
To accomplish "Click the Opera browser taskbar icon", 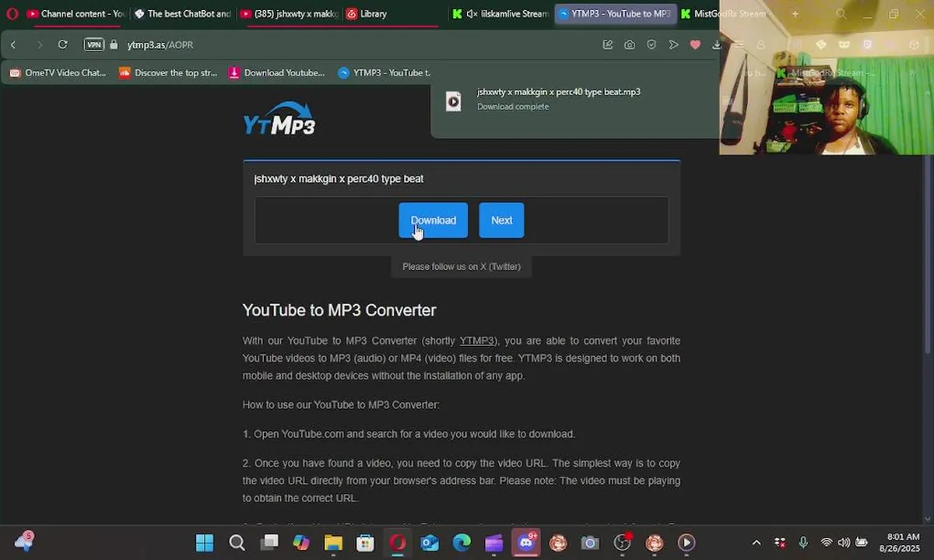I will pos(398,543).
